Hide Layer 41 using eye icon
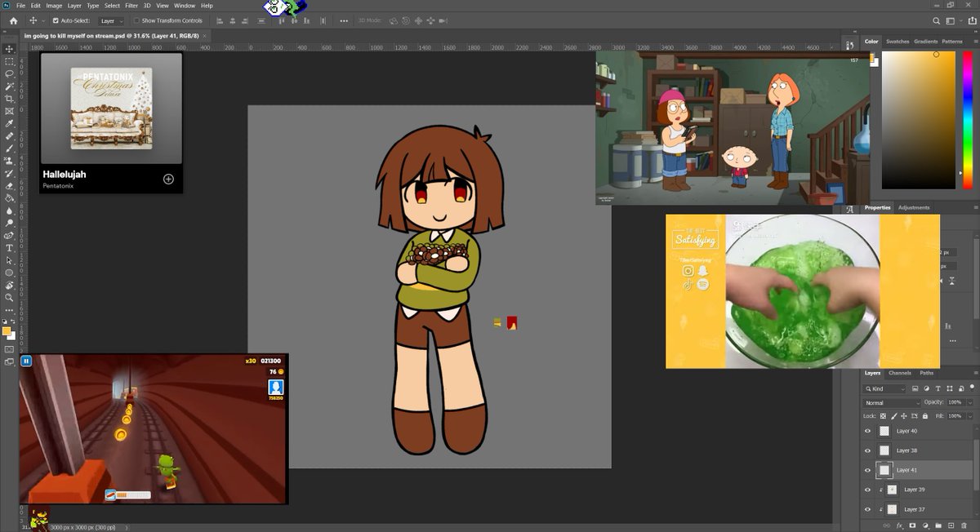Viewport: 980px width, 532px height. coord(868,470)
